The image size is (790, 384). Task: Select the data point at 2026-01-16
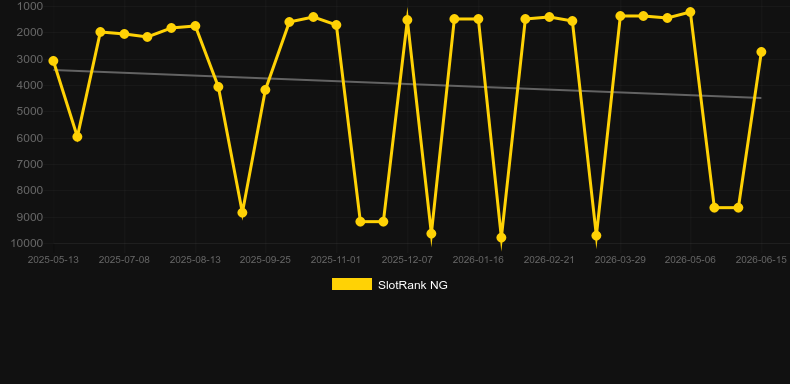[478, 19]
